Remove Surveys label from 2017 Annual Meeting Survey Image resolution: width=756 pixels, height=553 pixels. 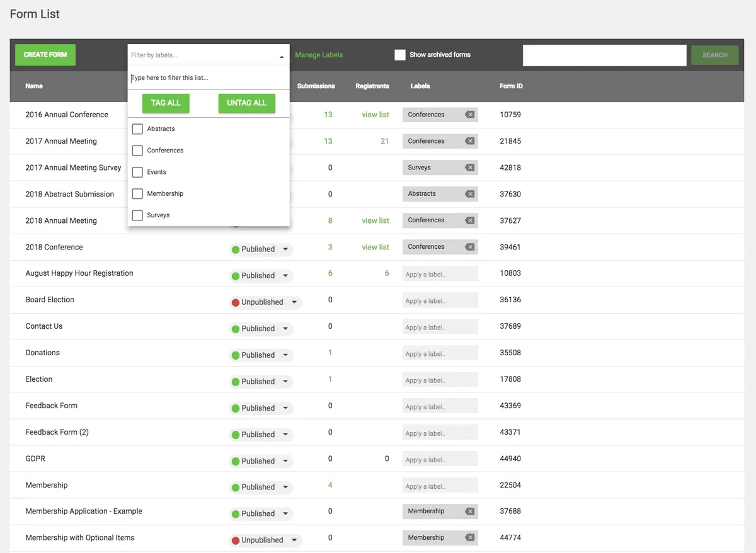click(469, 168)
